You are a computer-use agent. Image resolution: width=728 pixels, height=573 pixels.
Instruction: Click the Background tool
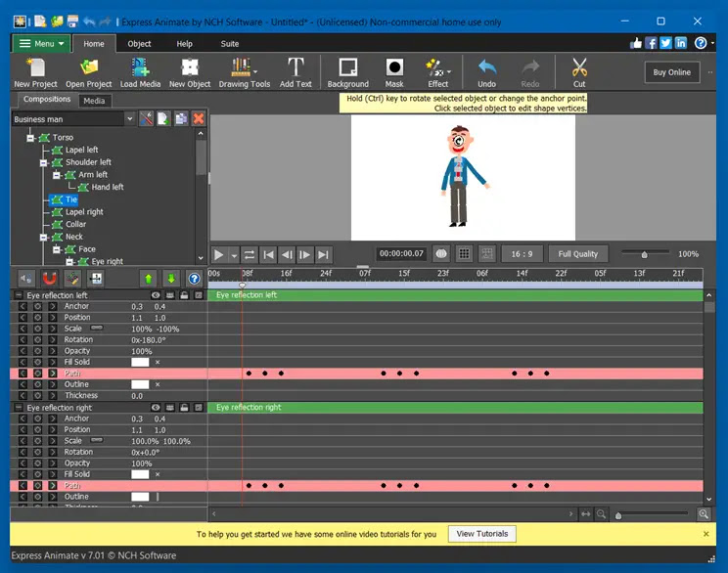[x=347, y=72]
